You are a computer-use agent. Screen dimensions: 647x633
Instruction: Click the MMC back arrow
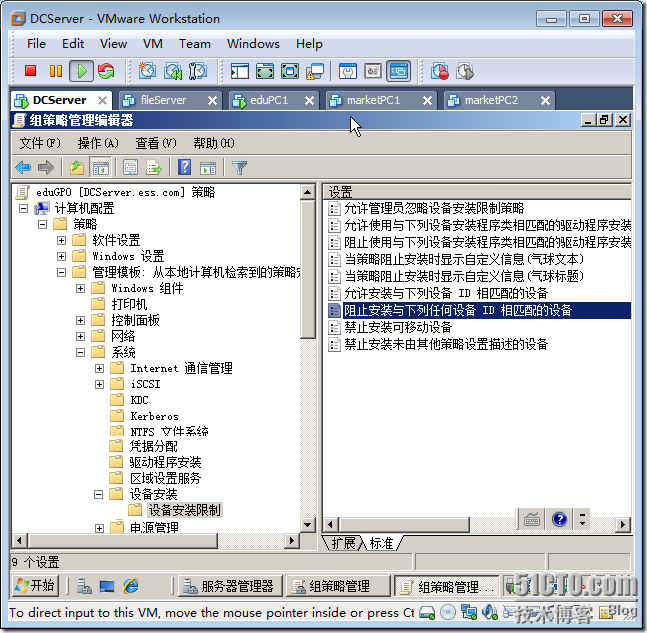point(23,168)
